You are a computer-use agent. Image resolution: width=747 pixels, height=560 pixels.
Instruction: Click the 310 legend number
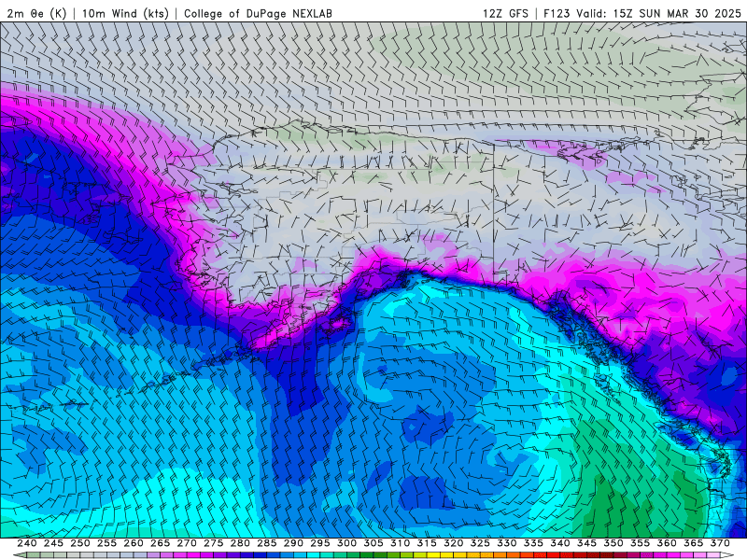(401, 543)
